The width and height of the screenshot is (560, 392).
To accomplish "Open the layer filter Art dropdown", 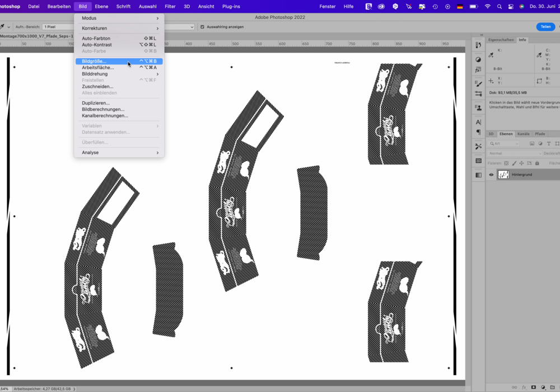I will tap(504, 143).
